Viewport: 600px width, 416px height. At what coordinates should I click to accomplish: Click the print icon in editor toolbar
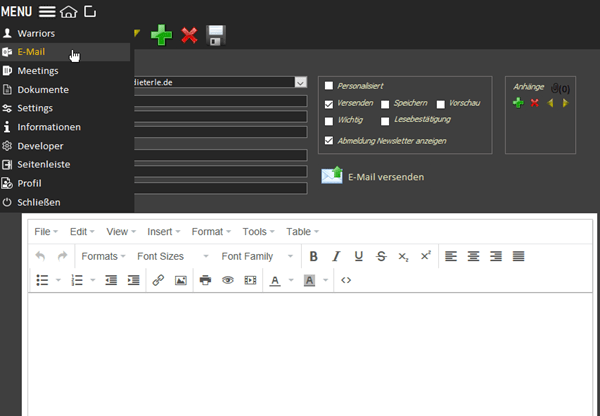pos(205,280)
